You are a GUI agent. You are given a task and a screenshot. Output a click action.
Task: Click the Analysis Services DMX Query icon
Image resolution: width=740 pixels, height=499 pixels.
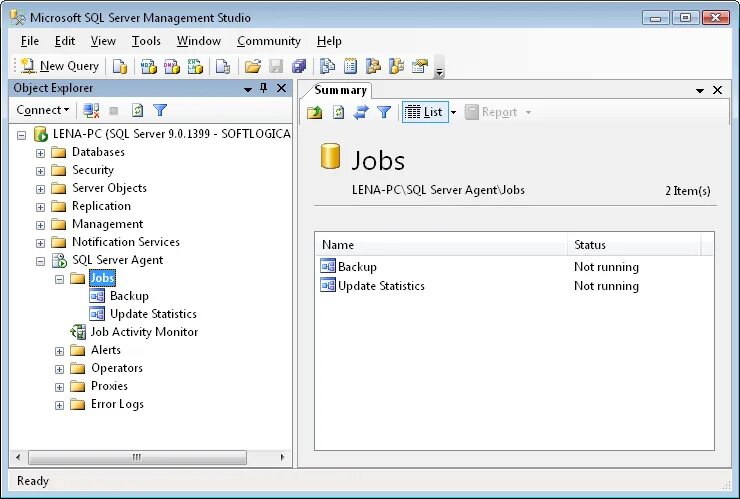pyautogui.click(x=172, y=66)
